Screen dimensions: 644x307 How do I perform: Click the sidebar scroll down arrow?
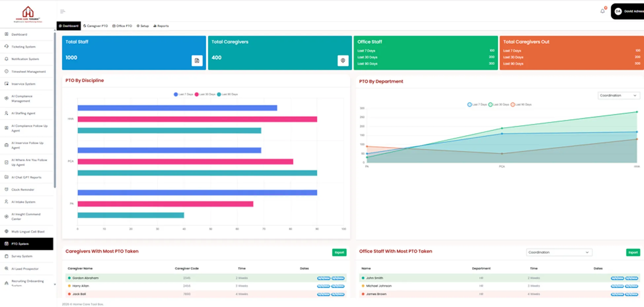tap(55, 284)
